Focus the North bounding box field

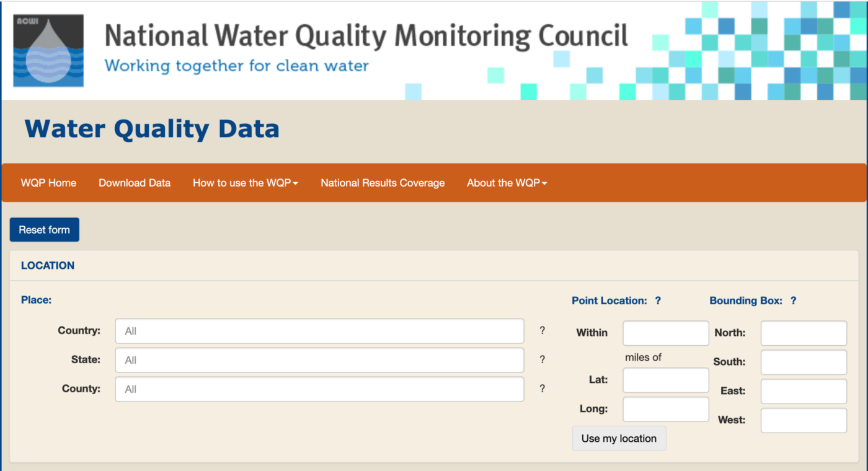[x=804, y=333]
